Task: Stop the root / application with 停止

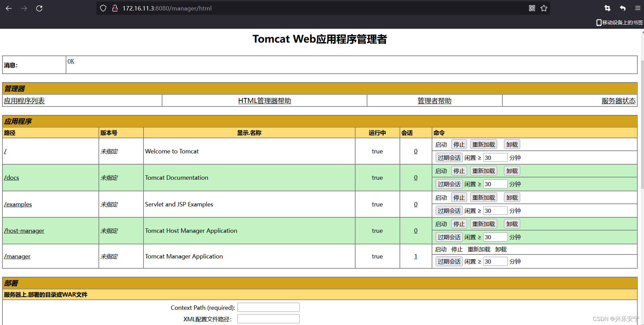Action: 459,145
